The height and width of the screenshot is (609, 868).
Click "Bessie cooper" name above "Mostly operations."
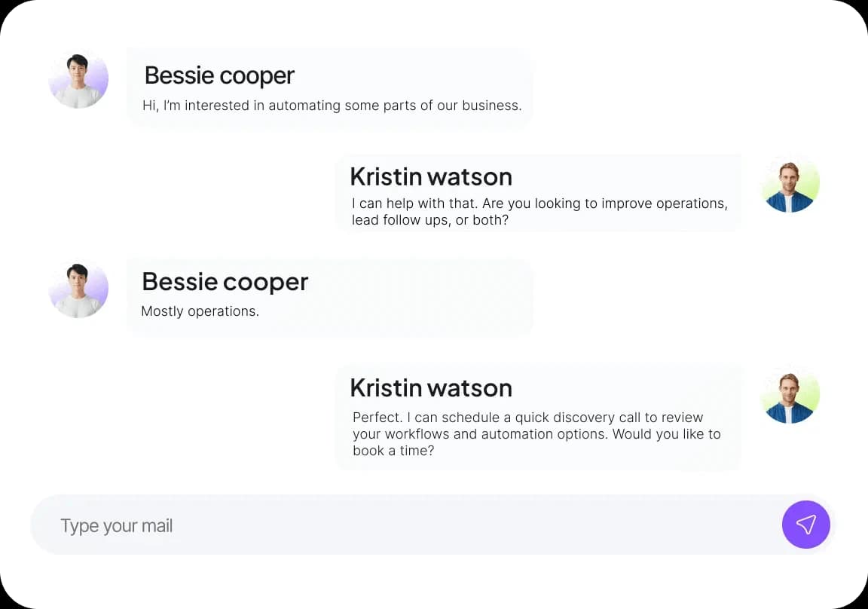click(225, 282)
